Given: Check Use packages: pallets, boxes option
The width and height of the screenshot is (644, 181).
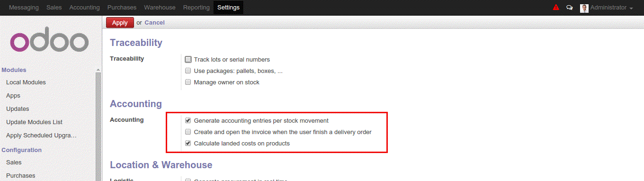Looking at the screenshot, I should pyautogui.click(x=188, y=71).
